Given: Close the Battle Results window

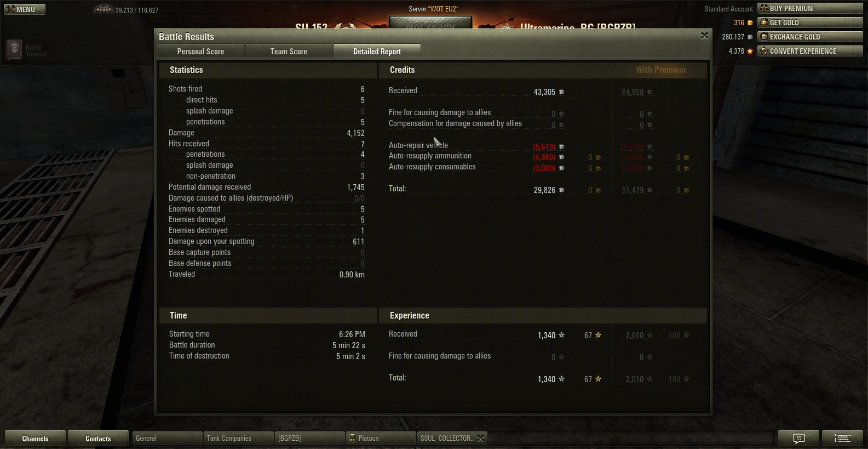Looking at the screenshot, I should tap(704, 36).
